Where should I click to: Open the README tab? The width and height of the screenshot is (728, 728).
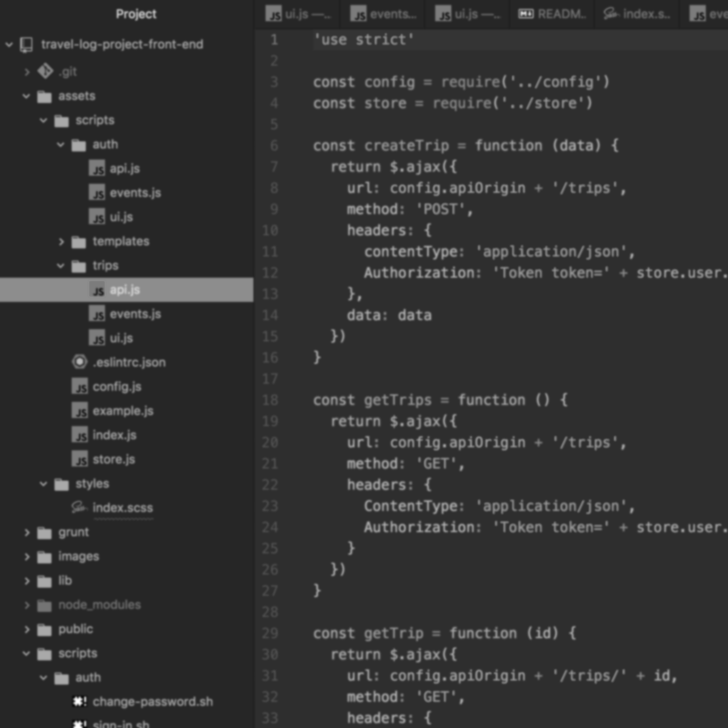tap(552, 14)
